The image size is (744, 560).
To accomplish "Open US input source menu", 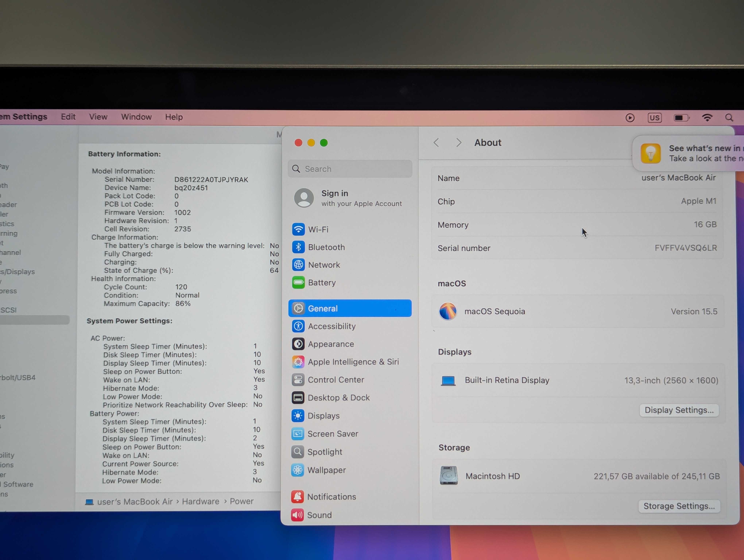I will click(654, 118).
